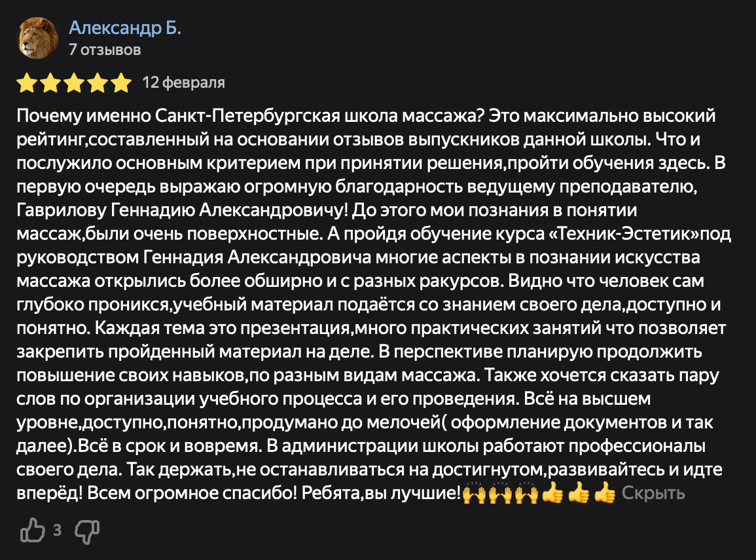
Task: Open Александр Б. reviewer profile
Action: 125,28
